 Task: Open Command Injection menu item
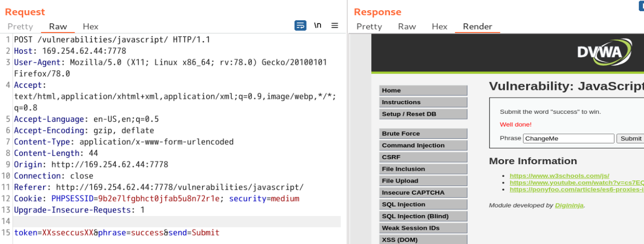tap(423, 145)
